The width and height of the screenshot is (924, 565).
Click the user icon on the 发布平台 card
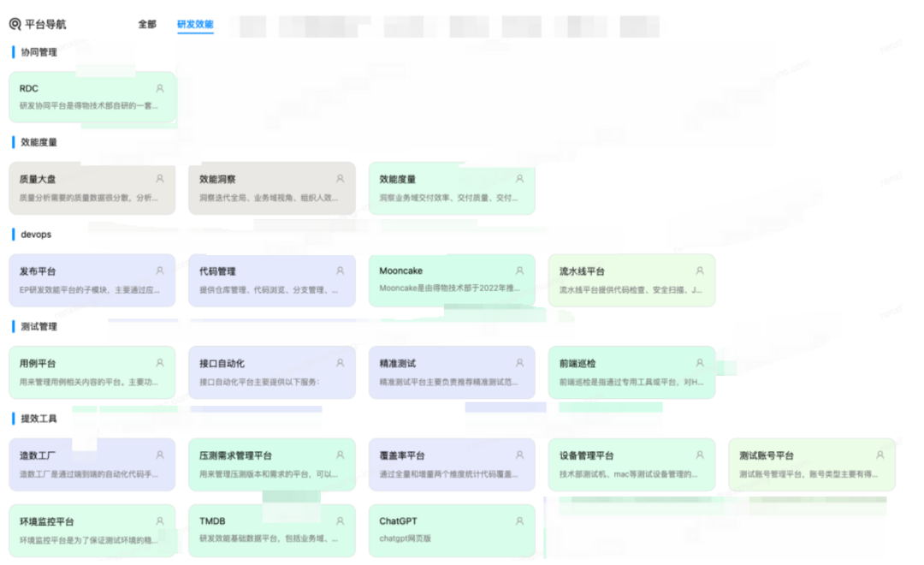(x=160, y=271)
